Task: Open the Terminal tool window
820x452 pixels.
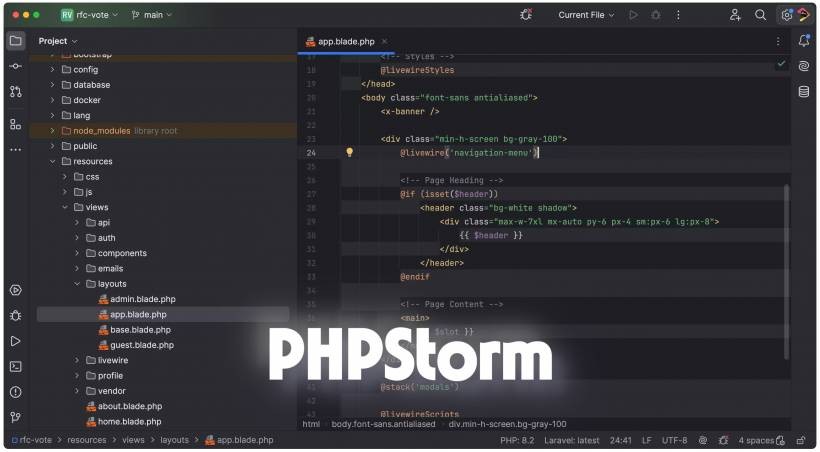Action: coord(16,367)
